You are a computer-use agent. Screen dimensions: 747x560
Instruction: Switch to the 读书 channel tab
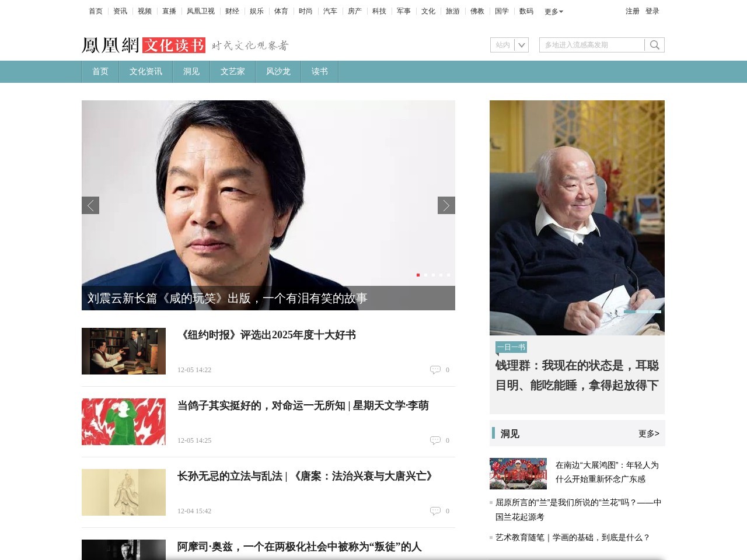[319, 71]
